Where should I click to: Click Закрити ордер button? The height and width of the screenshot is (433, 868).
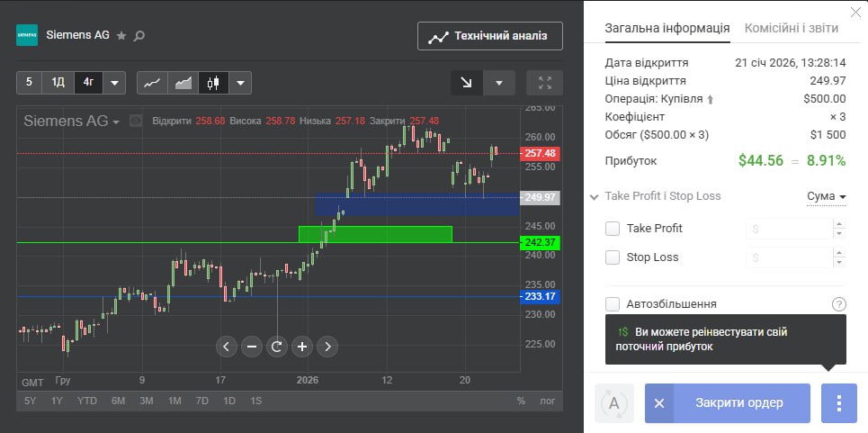pyautogui.click(x=728, y=403)
